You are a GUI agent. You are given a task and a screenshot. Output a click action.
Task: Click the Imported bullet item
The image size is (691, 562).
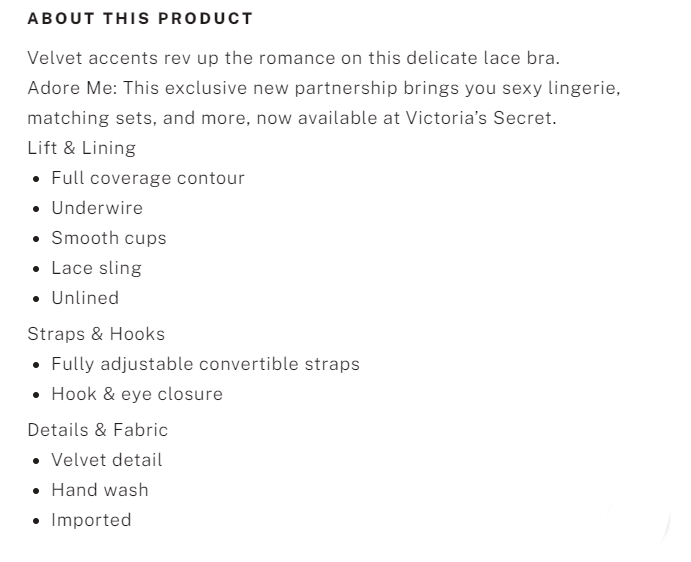pos(91,520)
